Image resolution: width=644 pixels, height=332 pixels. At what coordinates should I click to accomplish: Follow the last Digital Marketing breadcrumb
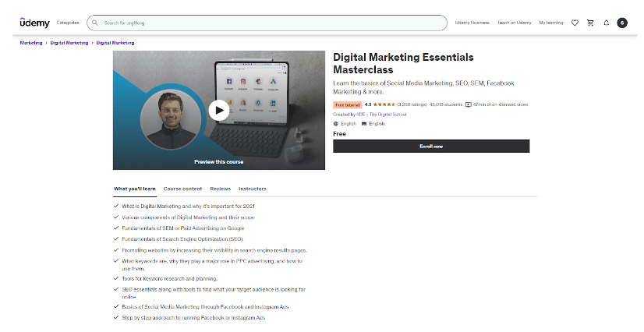[115, 43]
